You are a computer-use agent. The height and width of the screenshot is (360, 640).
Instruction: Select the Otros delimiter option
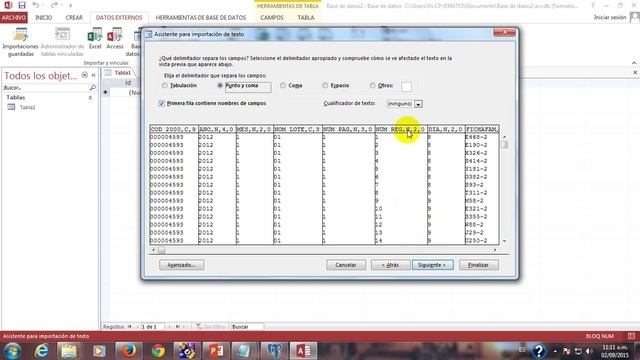[x=372, y=86]
